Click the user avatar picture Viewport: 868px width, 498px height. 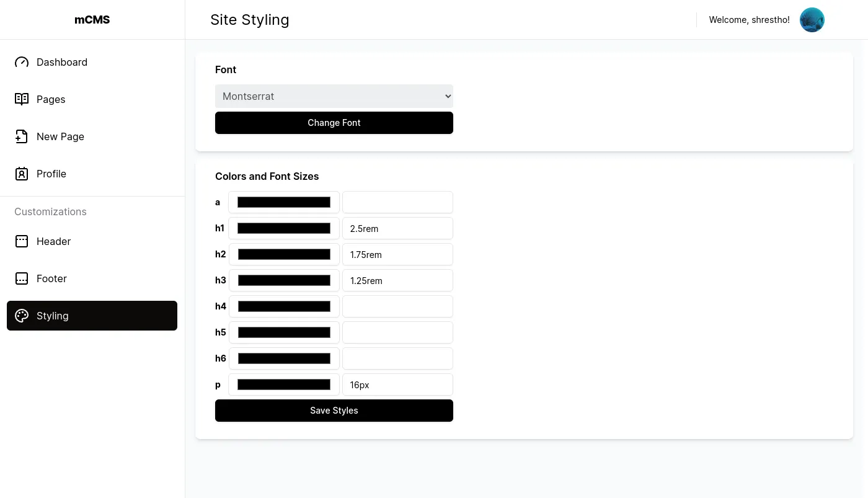tap(812, 20)
